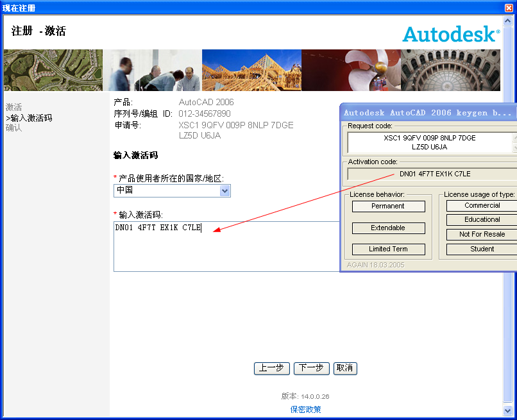
Task: Click the dome interior banner image
Action: (x=450, y=71)
